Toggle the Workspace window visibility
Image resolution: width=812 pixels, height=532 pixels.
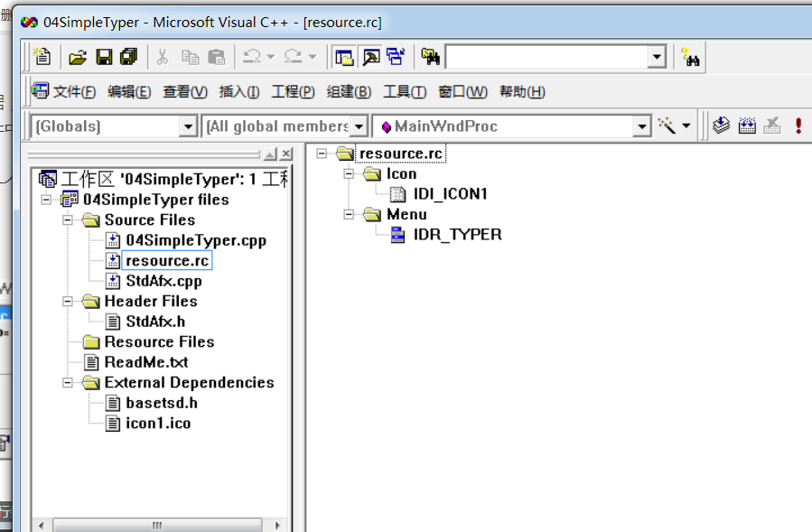[344, 56]
